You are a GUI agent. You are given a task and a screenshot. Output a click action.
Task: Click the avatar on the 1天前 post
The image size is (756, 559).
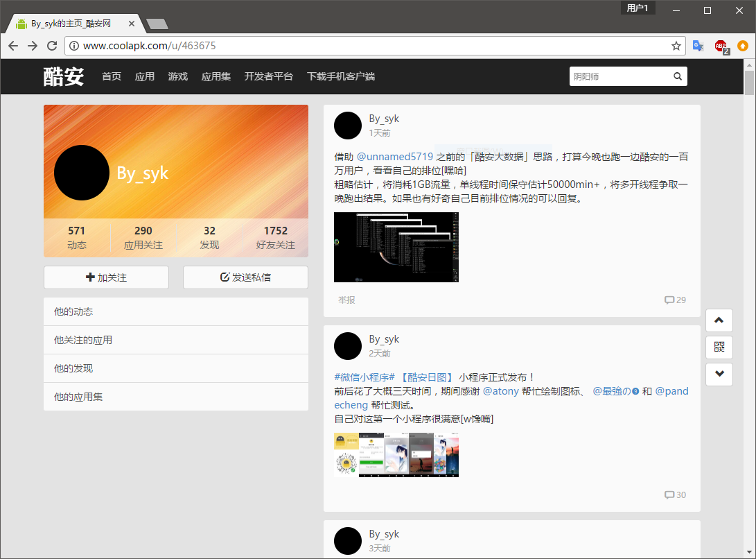click(348, 126)
